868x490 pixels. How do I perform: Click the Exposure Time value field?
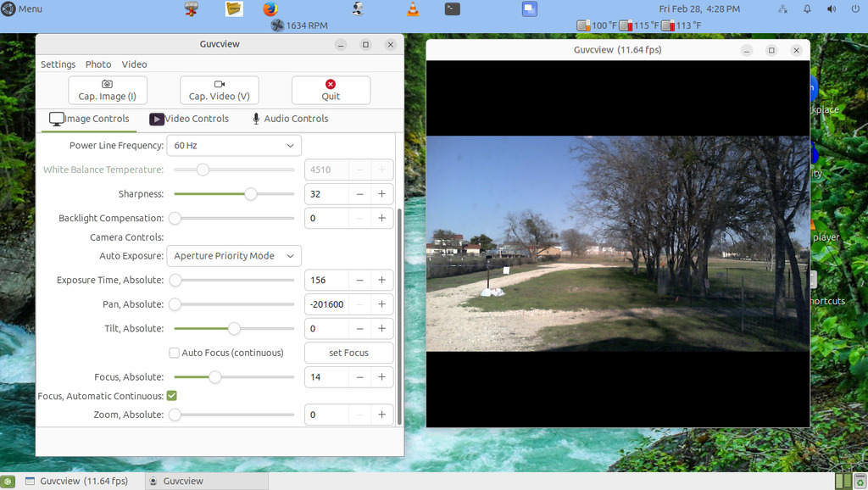click(x=326, y=281)
